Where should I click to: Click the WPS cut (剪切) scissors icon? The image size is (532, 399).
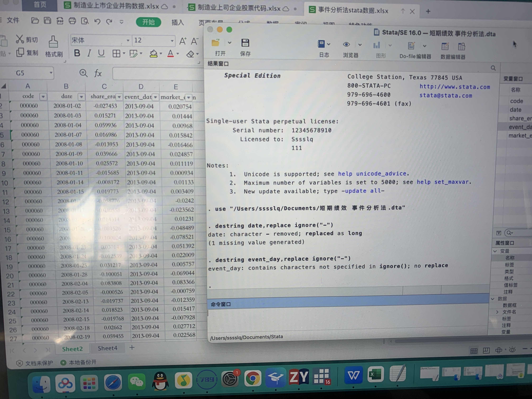20,39
